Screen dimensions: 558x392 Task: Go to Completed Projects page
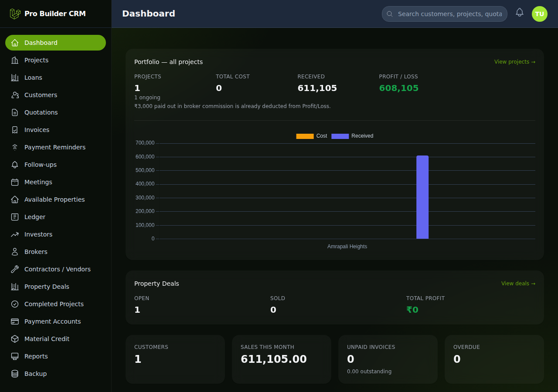55,304
